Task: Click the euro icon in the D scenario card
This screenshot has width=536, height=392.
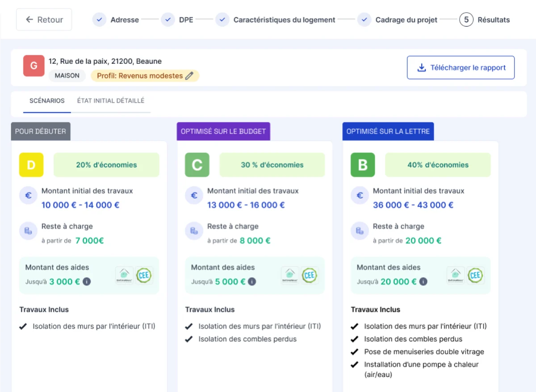Action: pos(28,195)
